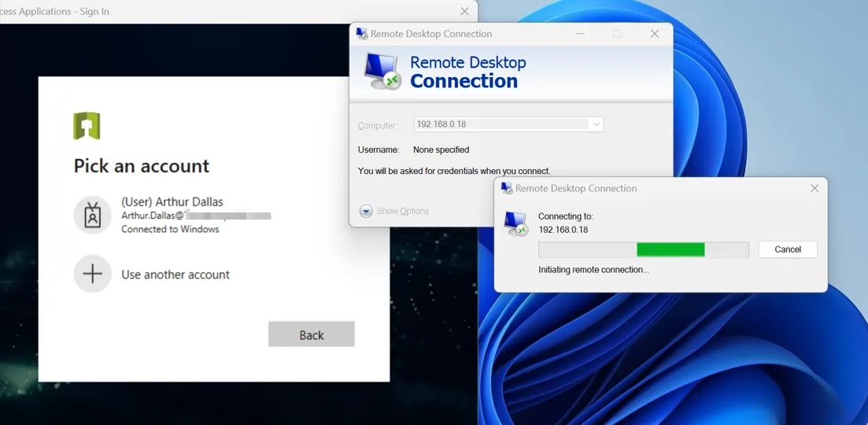Click the 'Pick an account' heading
The height and width of the screenshot is (425, 868).
pos(142,165)
